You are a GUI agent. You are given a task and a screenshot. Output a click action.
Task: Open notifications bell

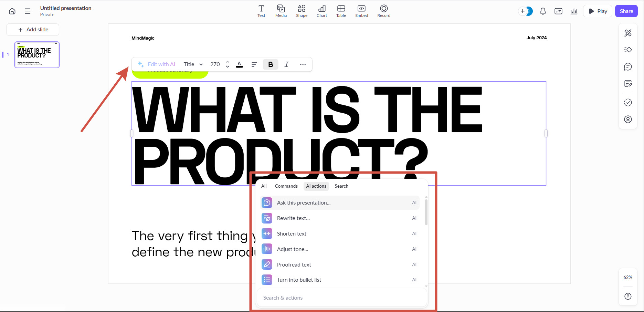543,11
